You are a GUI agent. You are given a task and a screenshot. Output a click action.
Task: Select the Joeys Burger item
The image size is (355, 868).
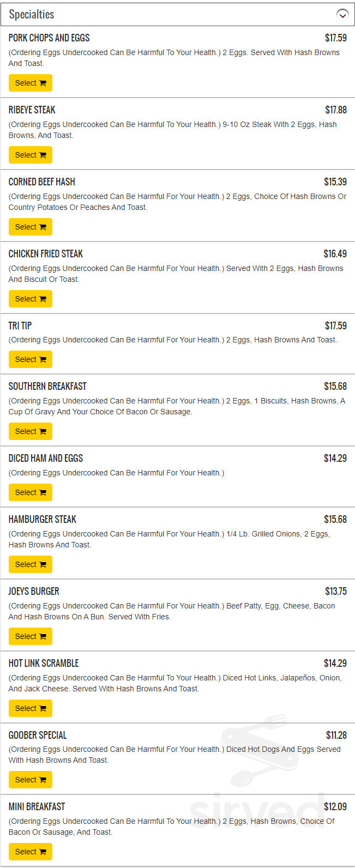(x=30, y=636)
